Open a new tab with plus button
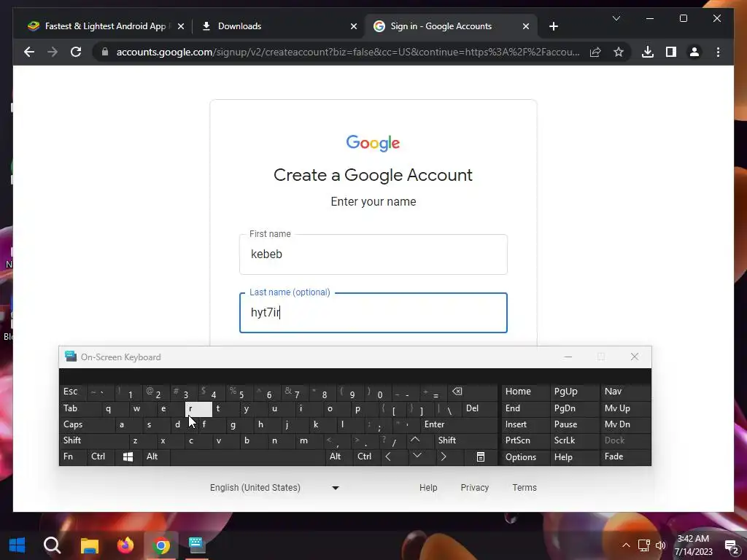 553,26
